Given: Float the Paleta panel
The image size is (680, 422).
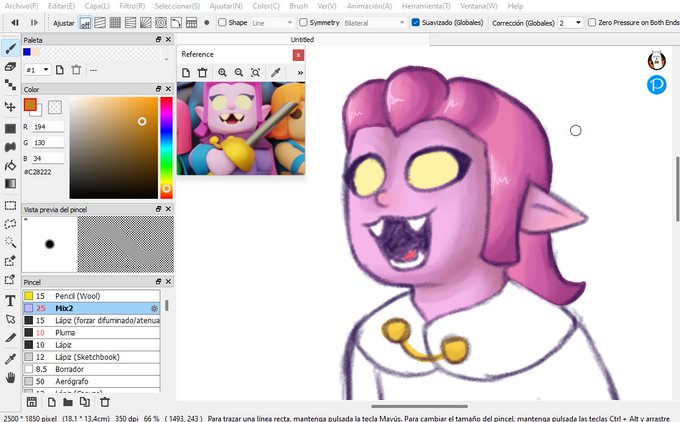Looking at the screenshot, I should (158, 39).
